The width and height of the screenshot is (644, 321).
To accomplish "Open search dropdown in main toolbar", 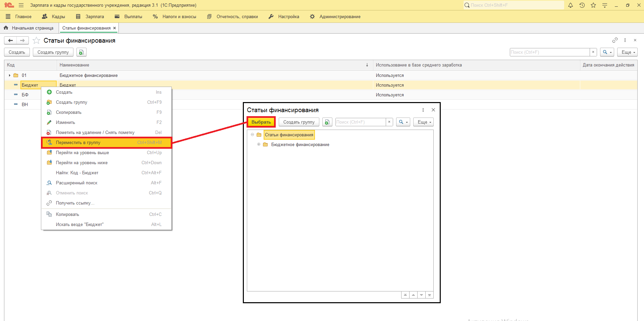I will click(607, 52).
